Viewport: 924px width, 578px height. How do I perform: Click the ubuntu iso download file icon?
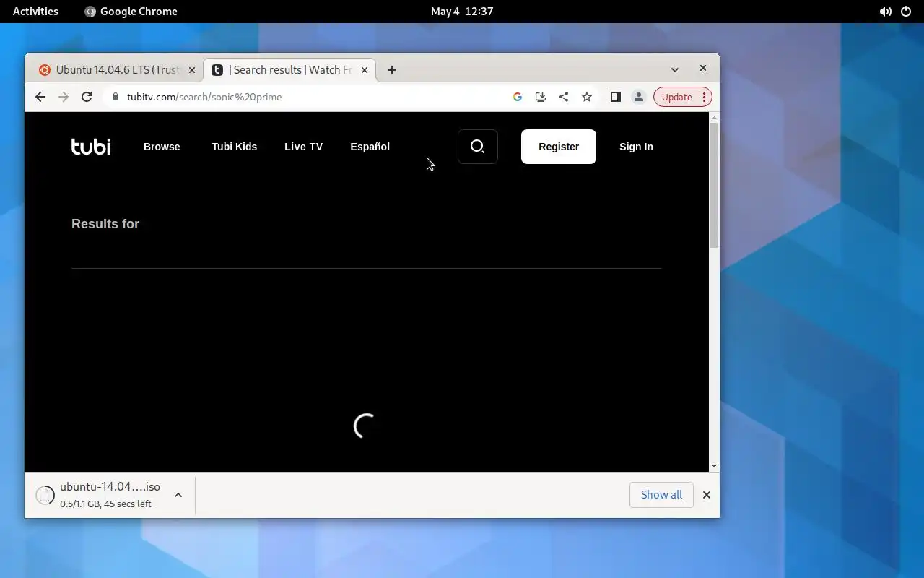pyautogui.click(x=45, y=495)
